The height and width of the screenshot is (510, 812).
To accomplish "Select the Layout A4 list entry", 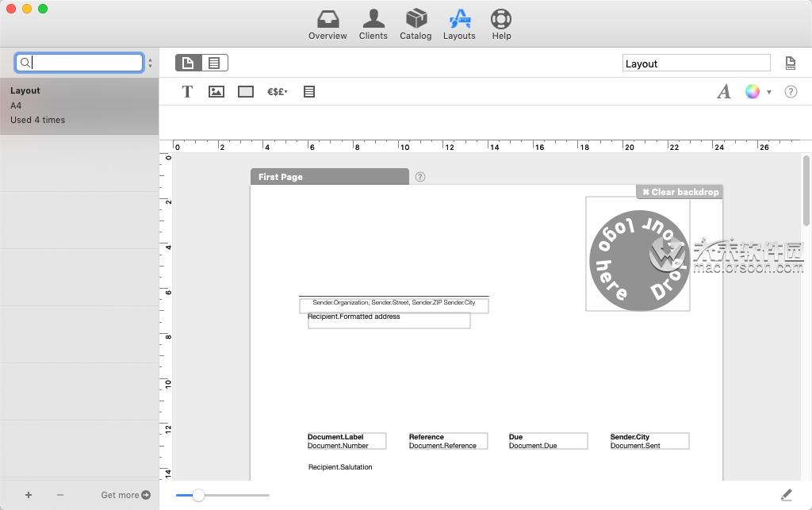I will (79, 105).
